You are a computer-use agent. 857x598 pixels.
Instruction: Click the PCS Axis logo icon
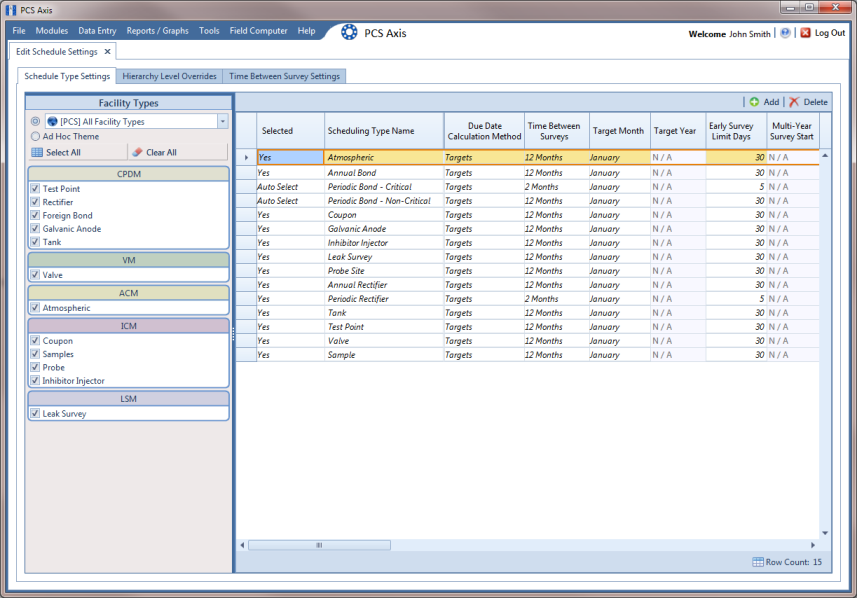coord(349,32)
